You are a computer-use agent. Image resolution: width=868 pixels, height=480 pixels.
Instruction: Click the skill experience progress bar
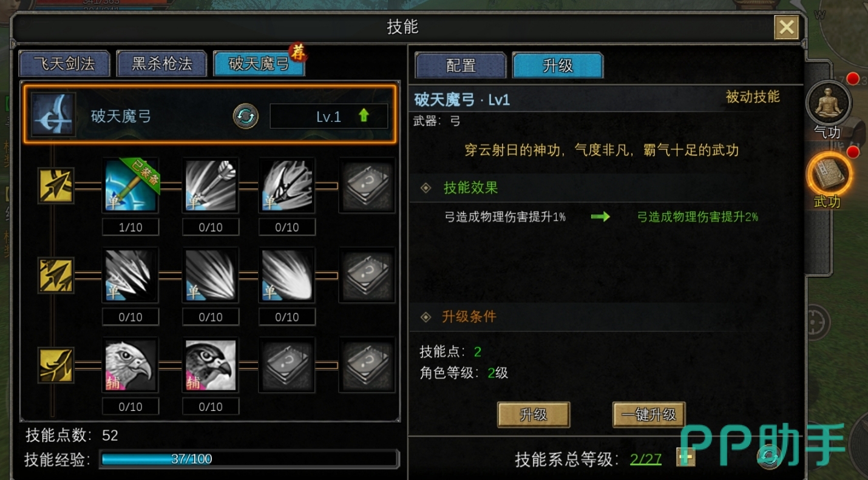249,459
